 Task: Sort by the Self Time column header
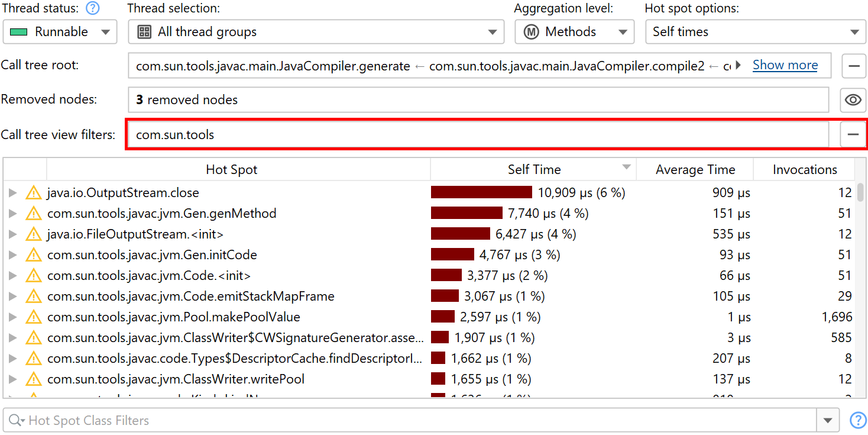tap(533, 170)
